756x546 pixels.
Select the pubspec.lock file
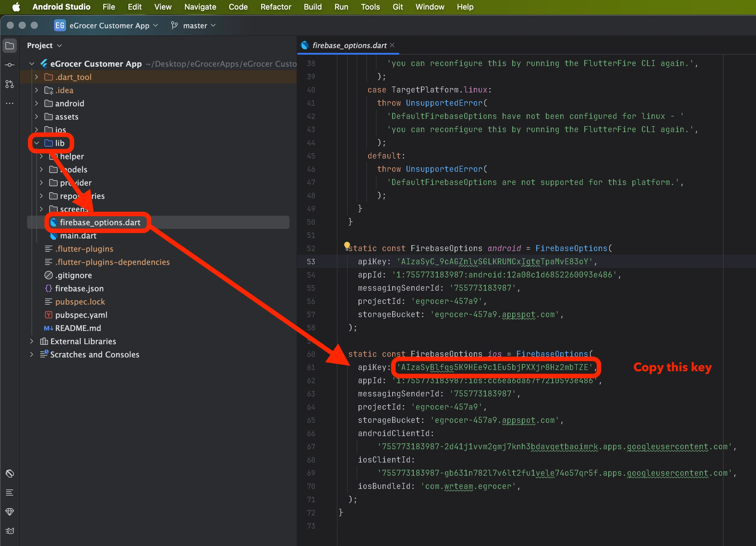click(80, 302)
